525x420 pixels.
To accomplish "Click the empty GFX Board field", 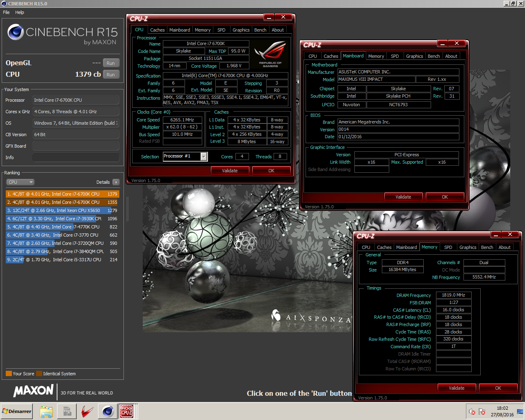I will pos(75,146).
